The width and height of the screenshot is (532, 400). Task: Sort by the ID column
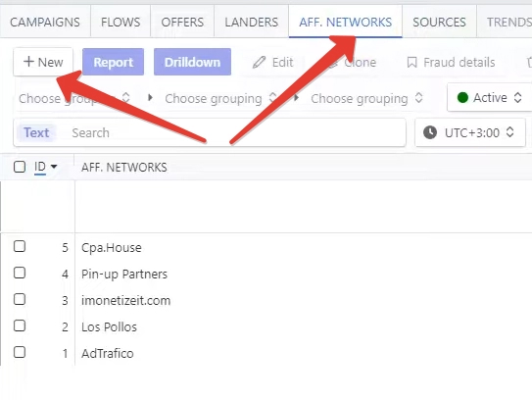pos(45,167)
